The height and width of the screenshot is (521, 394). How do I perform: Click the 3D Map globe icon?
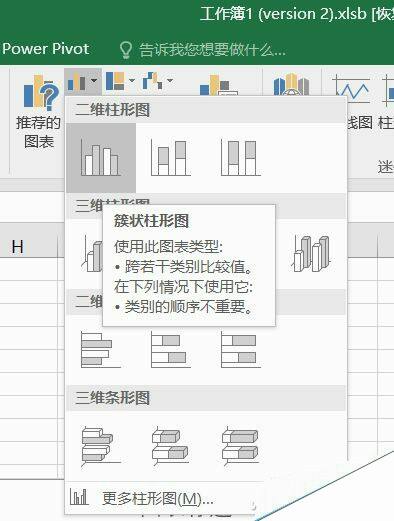[291, 85]
